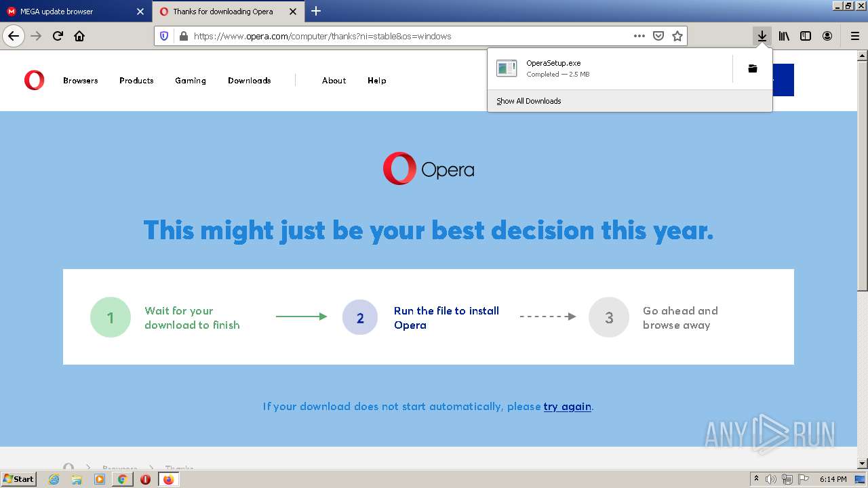
Task: Click Run the file to install Opera text
Action: click(x=446, y=318)
